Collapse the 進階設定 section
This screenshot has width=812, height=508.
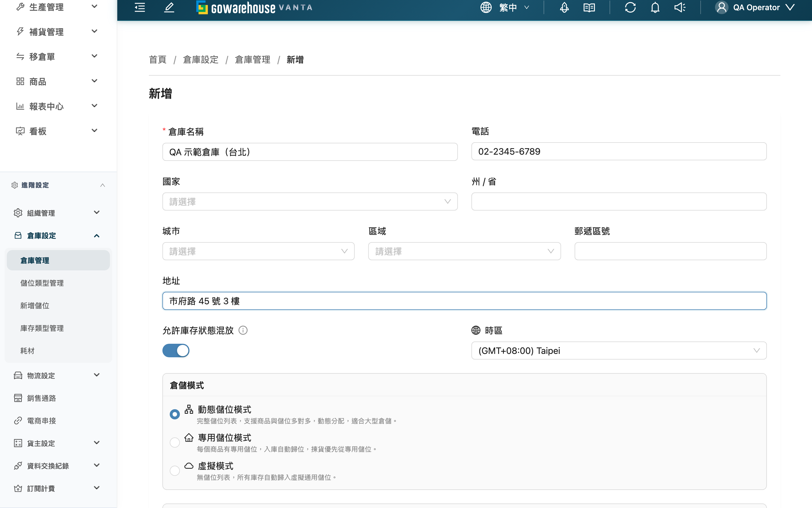[103, 185]
